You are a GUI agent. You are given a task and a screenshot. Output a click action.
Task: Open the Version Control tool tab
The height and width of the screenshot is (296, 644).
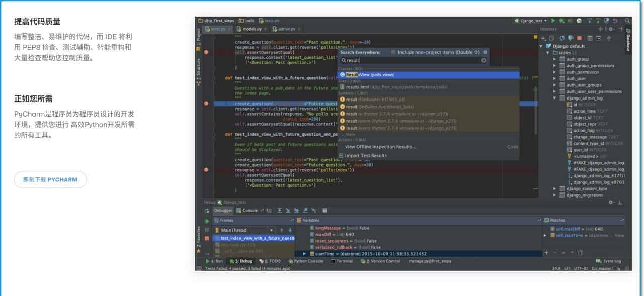pos(380,261)
